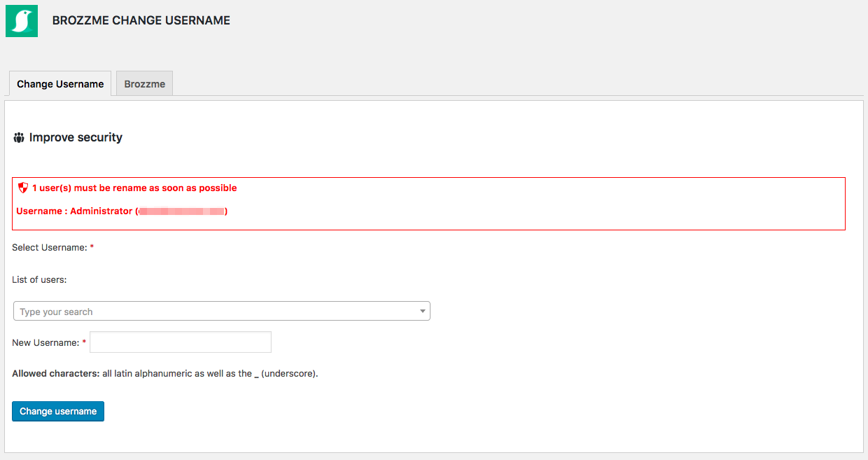This screenshot has height=460, width=868.
Task: Click the Improve security heading
Action: click(x=76, y=138)
